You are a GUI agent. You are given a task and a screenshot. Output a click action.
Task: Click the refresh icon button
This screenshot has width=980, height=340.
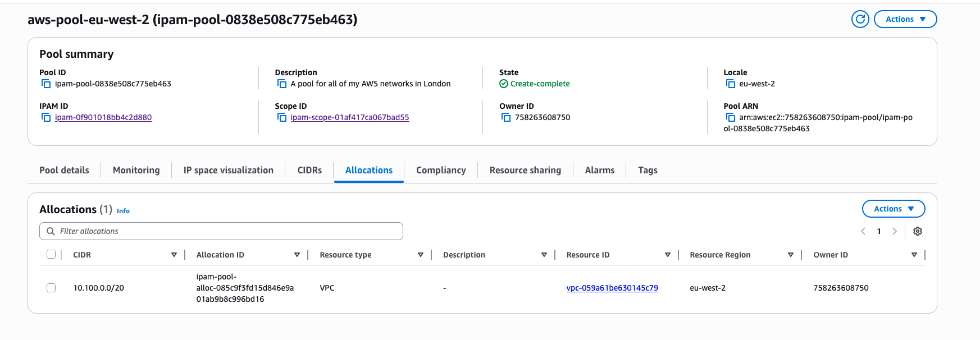[860, 19]
